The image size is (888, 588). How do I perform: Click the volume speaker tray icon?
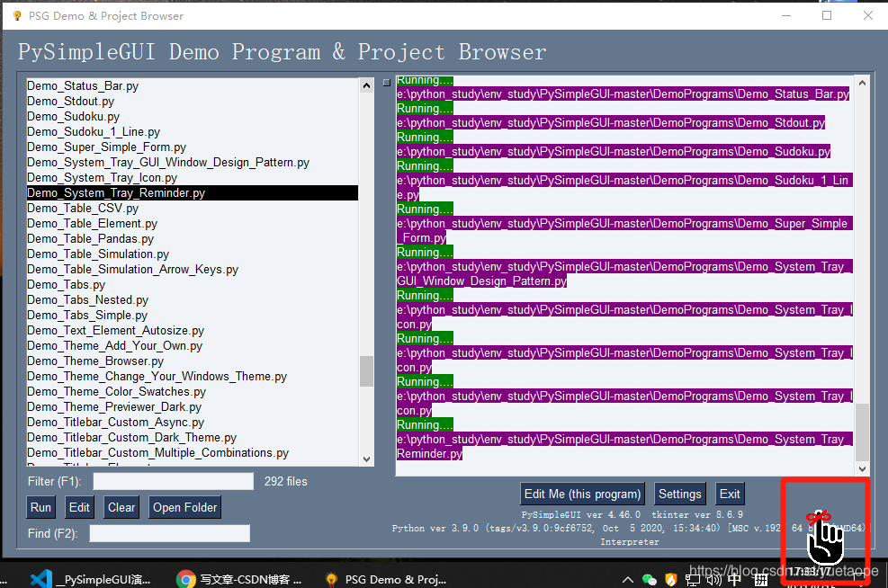pyautogui.click(x=713, y=580)
